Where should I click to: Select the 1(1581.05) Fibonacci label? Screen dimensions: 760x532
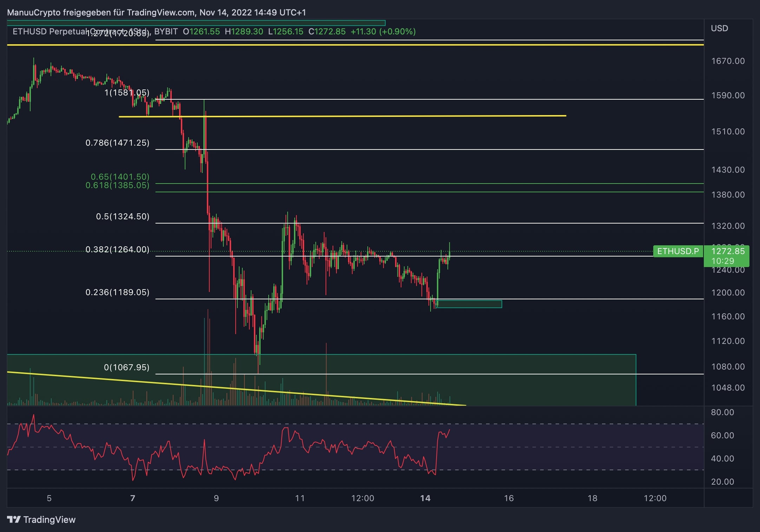pyautogui.click(x=127, y=93)
